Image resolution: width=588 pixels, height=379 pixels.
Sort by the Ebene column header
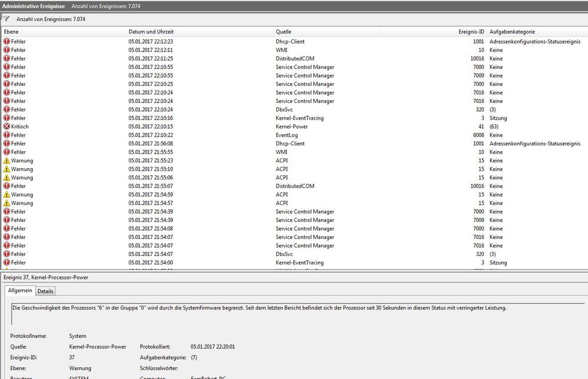click(11, 32)
